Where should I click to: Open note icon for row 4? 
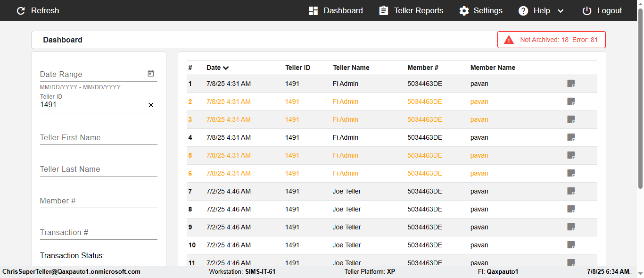pos(571,137)
